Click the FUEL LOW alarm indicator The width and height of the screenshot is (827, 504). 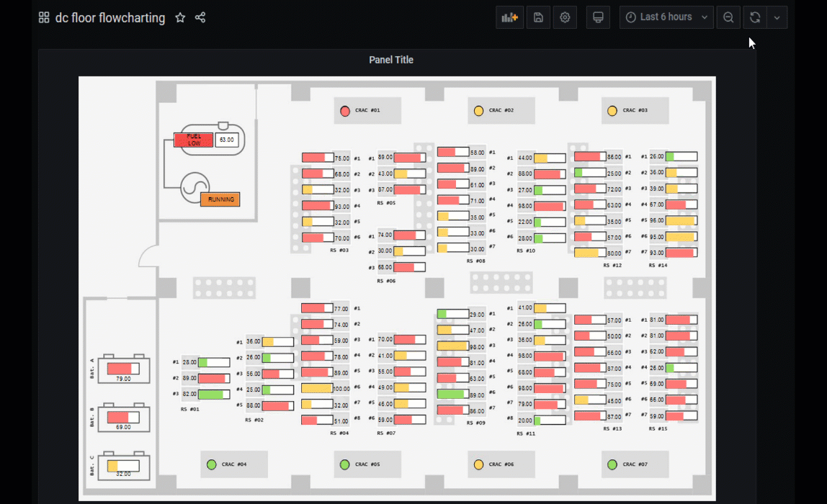(192, 139)
